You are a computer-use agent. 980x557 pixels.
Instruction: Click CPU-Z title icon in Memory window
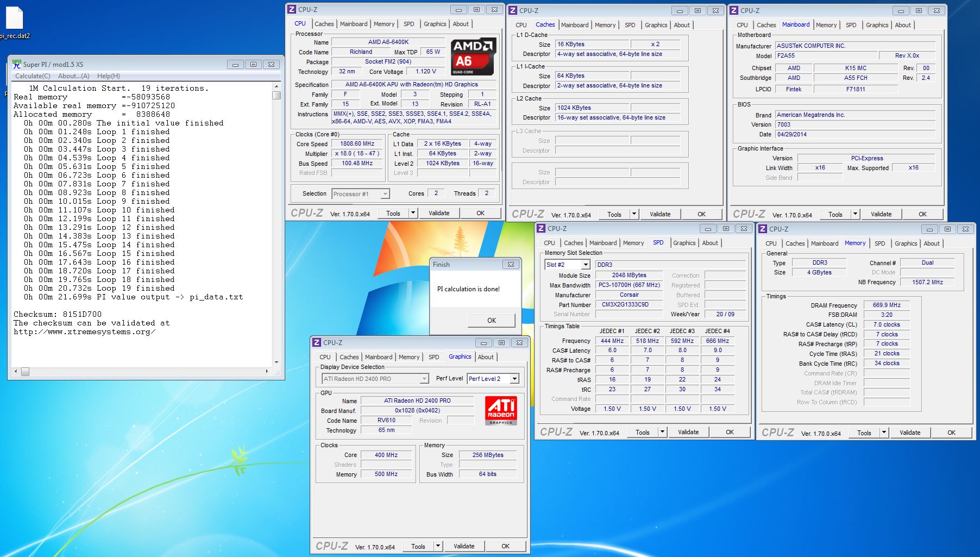tap(763, 229)
